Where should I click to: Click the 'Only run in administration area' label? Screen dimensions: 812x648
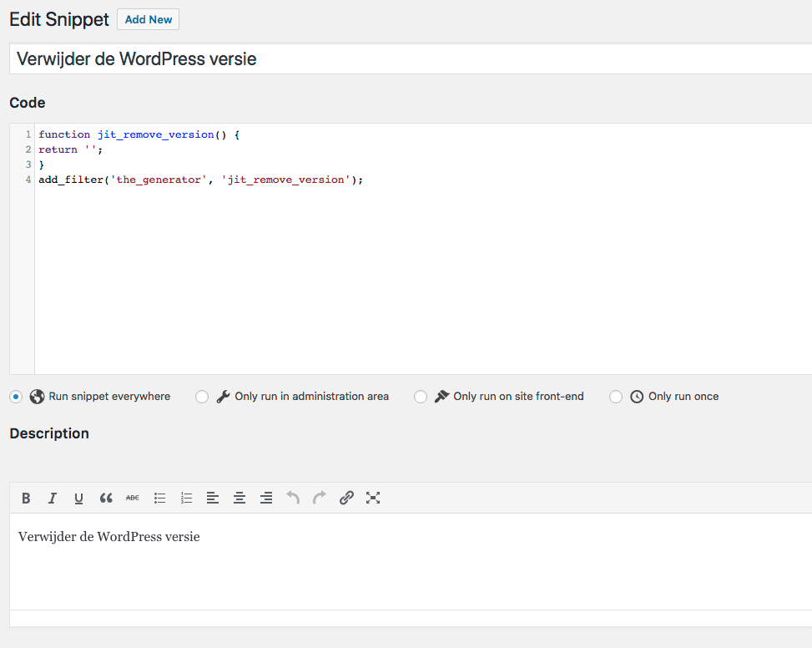click(312, 397)
